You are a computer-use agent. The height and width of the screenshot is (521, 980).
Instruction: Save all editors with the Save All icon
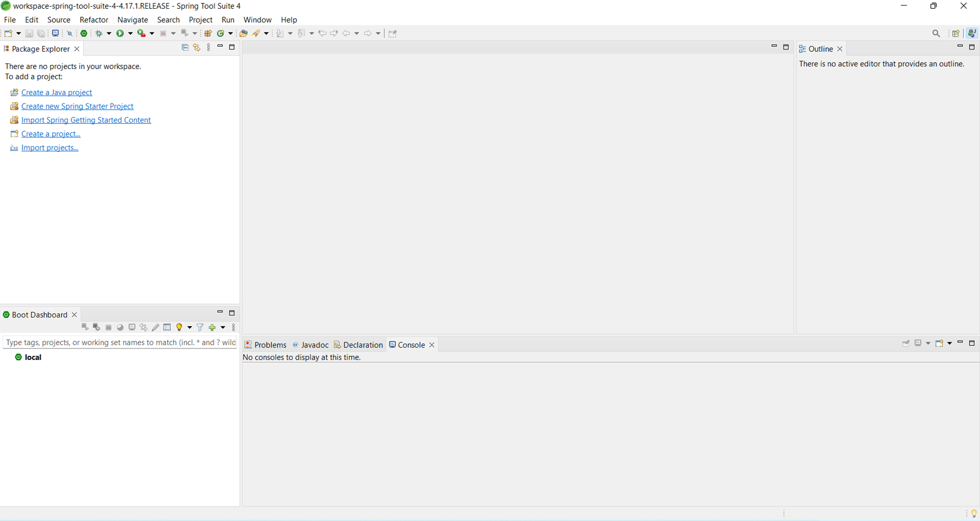click(41, 33)
